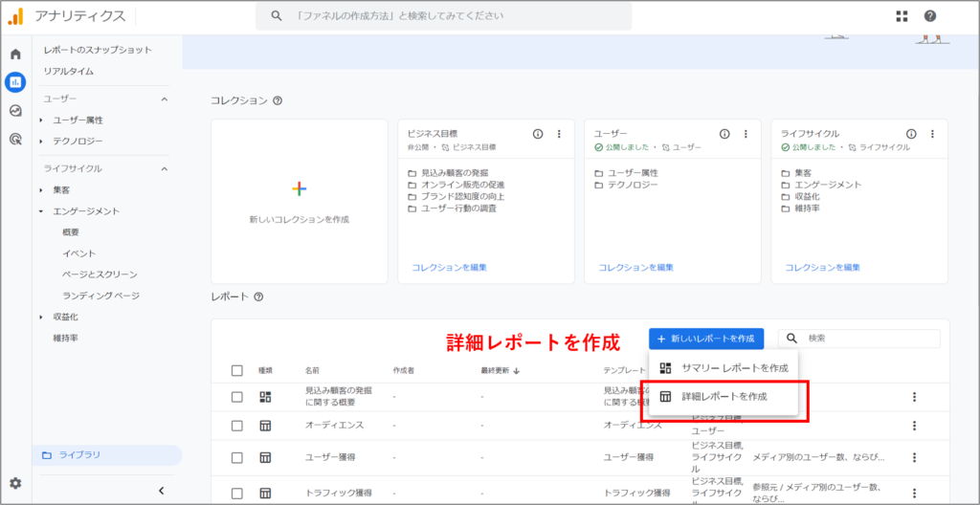This screenshot has width=980, height=505.
Task: Open more options on ビジネス目標 card
Action: (559, 134)
